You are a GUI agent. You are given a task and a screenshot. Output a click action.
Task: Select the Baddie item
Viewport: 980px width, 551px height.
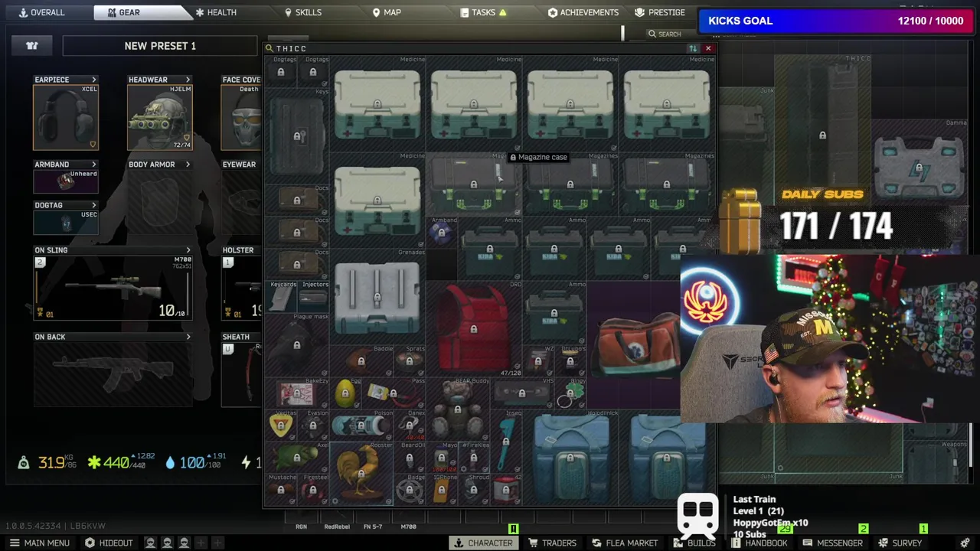(x=361, y=361)
